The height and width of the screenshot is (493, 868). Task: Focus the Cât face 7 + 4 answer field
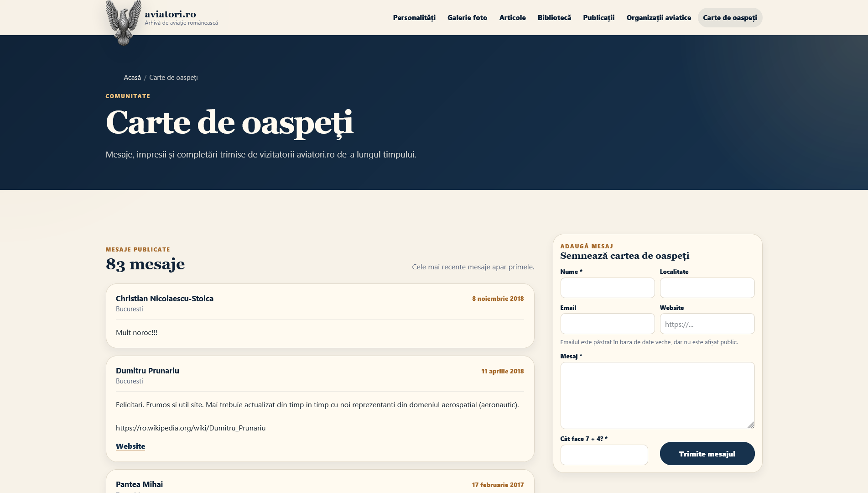pyautogui.click(x=604, y=455)
